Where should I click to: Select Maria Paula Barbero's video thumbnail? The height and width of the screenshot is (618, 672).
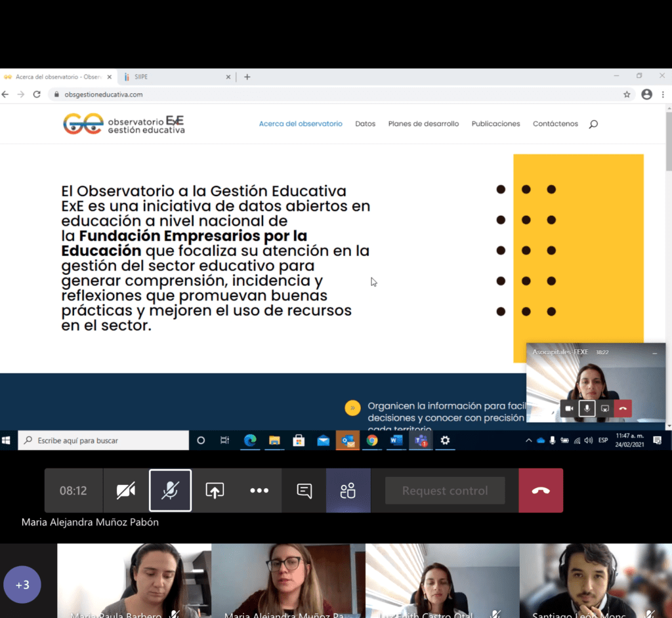[x=134, y=581]
